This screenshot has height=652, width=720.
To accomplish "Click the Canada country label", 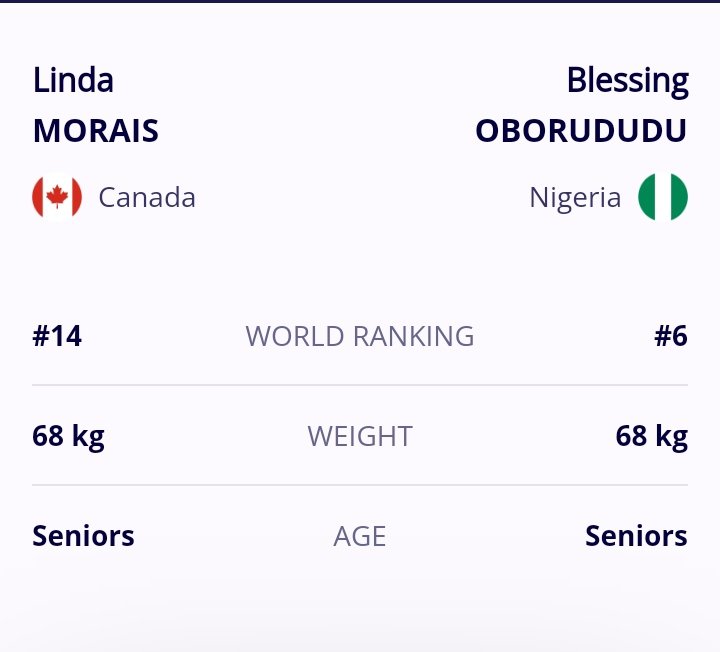I will coord(147,197).
